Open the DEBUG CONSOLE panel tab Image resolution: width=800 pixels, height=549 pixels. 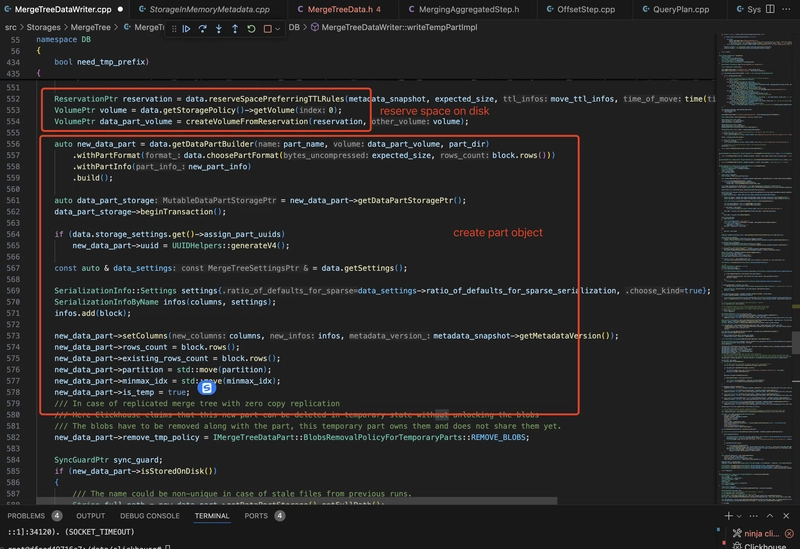click(149, 516)
